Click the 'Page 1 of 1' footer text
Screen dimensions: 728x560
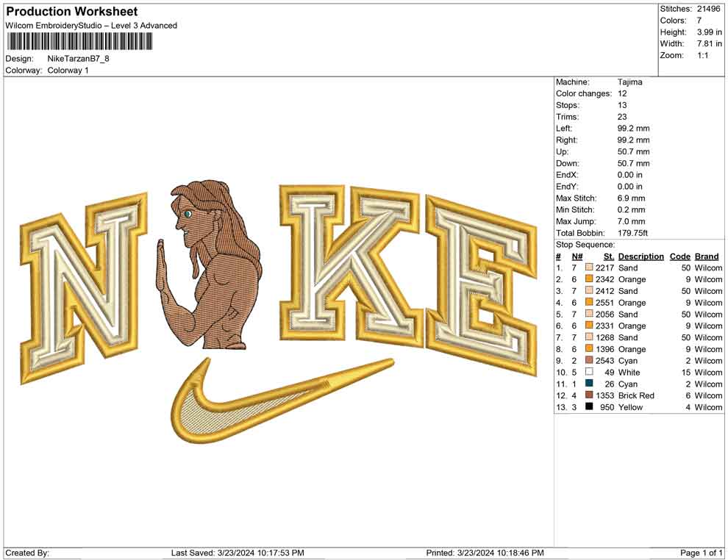pyautogui.click(x=701, y=553)
